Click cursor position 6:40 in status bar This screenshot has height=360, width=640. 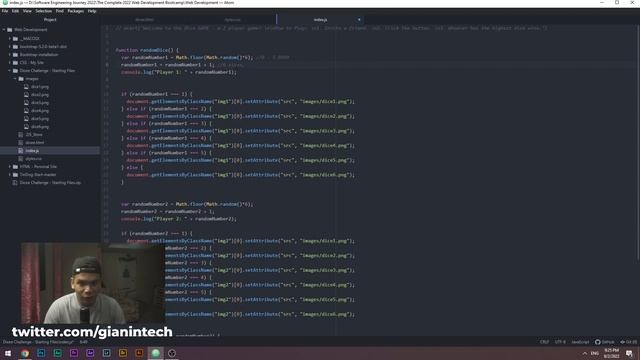(84, 342)
